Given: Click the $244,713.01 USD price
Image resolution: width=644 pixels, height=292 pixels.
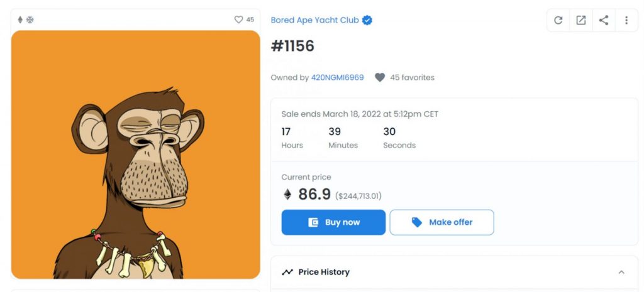Looking at the screenshot, I should click(x=358, y=196).
